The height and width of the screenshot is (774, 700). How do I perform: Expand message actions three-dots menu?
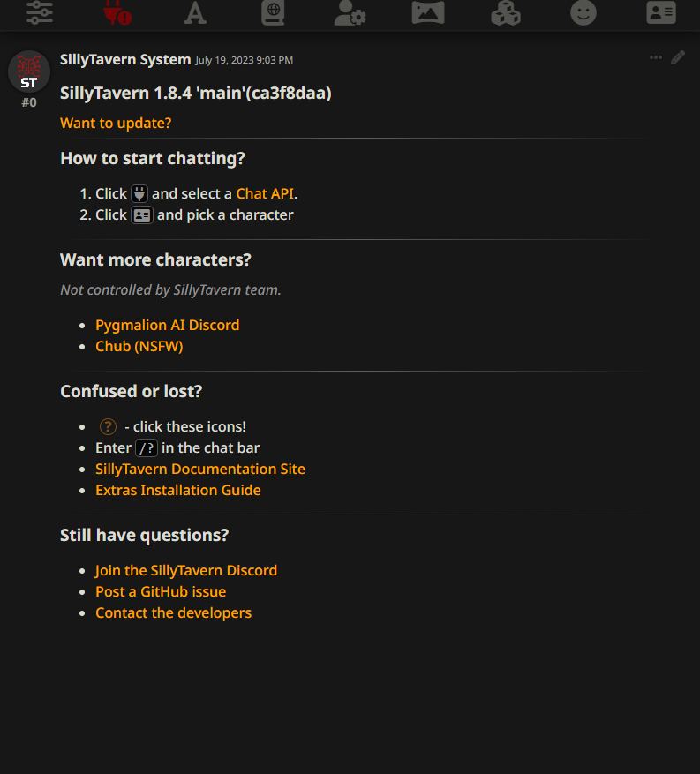(x=656, y=57)
